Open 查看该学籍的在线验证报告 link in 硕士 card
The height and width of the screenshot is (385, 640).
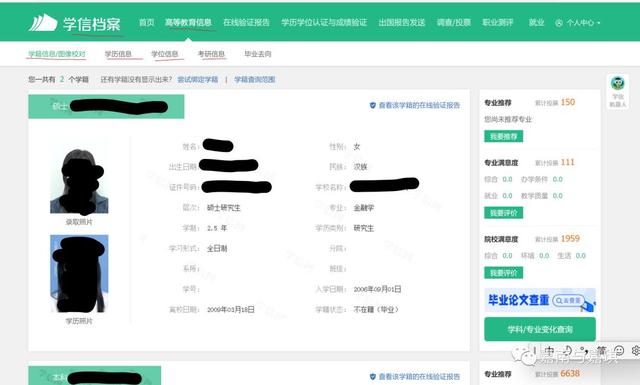click(415, 105)
